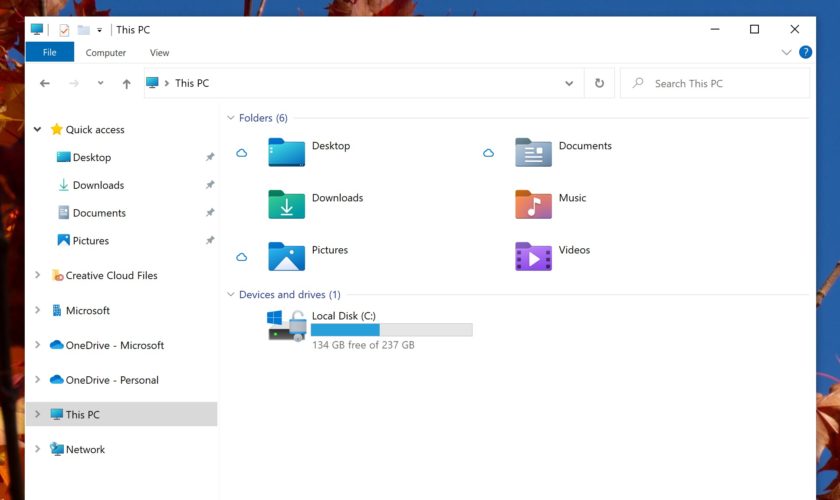Open the Downloads folder in main pane
The height and width of the screenshot is (500, 840).
coord(286,204)
